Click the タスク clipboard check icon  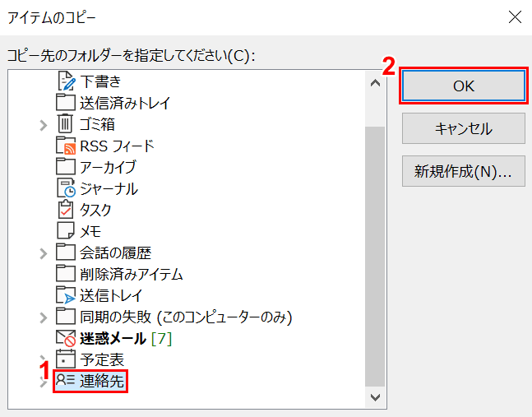pos(66,209)
